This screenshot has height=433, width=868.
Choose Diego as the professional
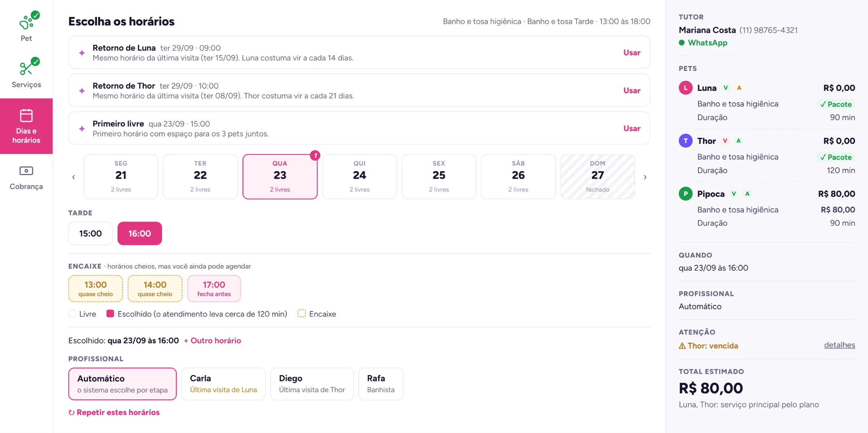(x=312, y=384)
